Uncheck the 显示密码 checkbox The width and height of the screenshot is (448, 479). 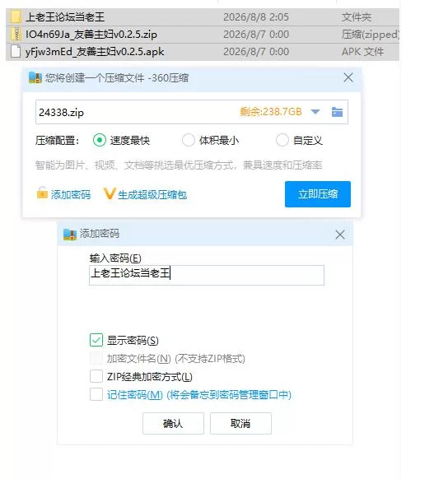[x=96, y=340]
